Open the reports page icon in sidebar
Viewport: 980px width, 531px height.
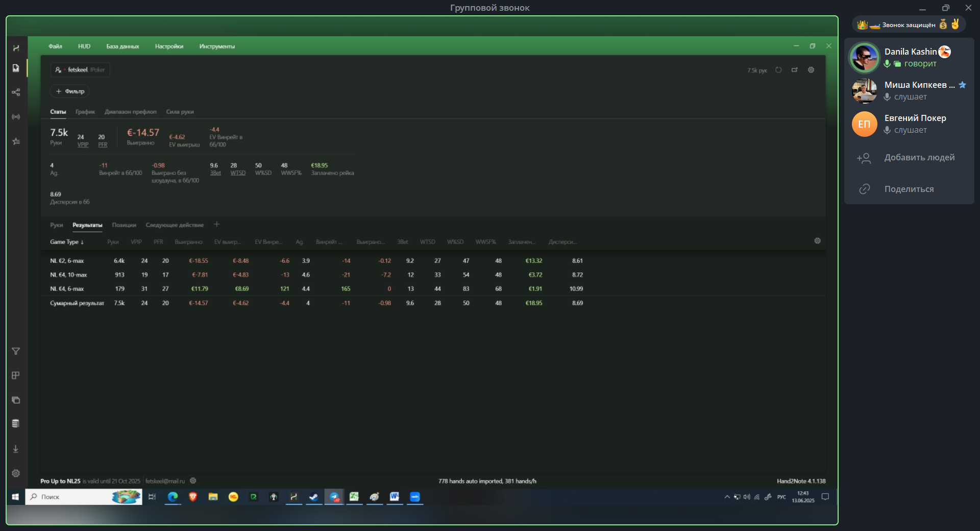tap(16, 68)
